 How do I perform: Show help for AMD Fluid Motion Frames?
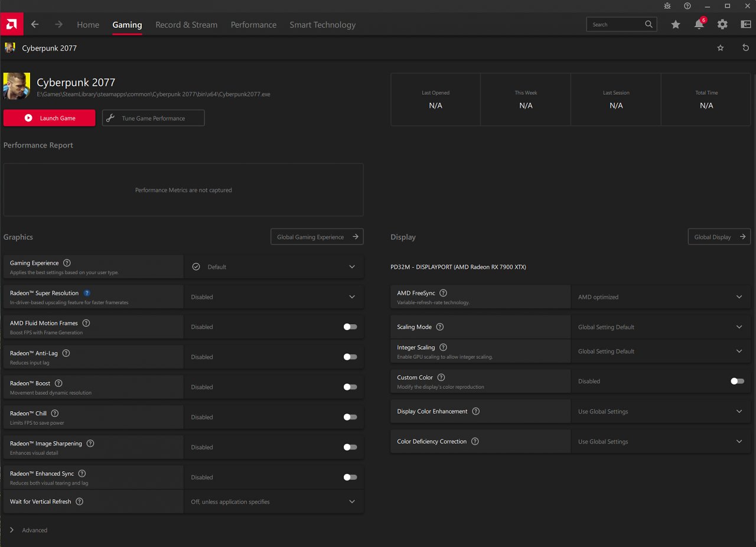86,323
